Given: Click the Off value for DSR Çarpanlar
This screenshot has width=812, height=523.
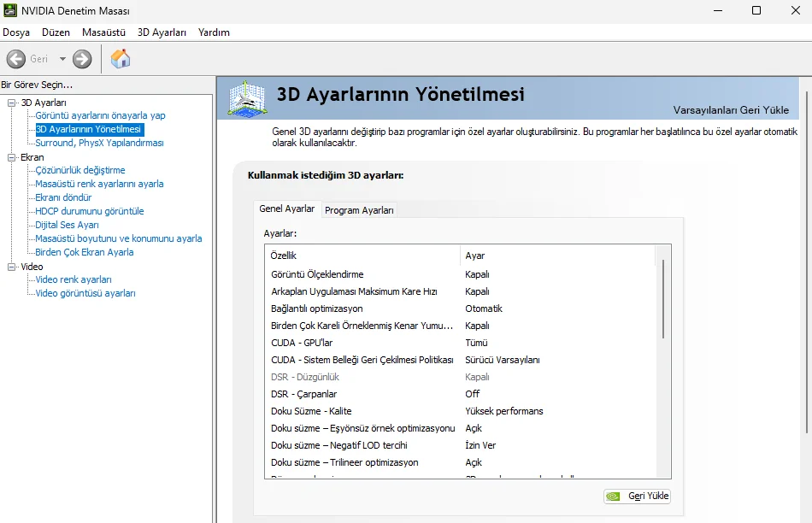Looking at the screenshot, I should point(473,394).
